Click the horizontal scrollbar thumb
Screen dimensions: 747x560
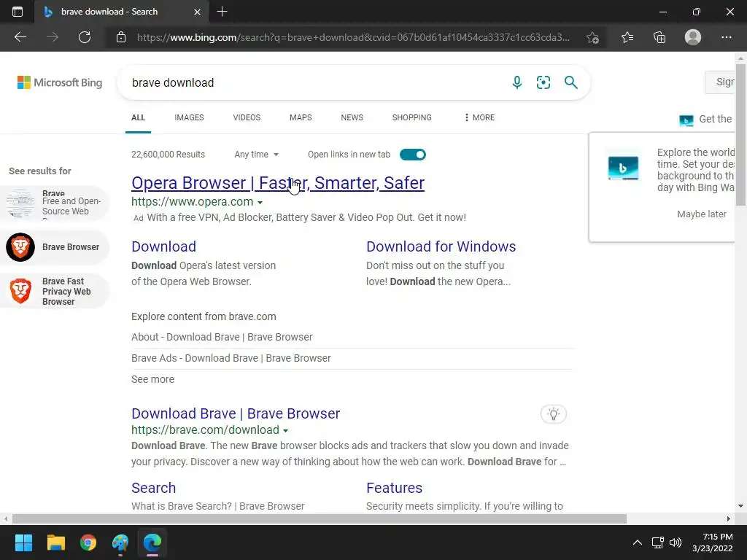320,518
